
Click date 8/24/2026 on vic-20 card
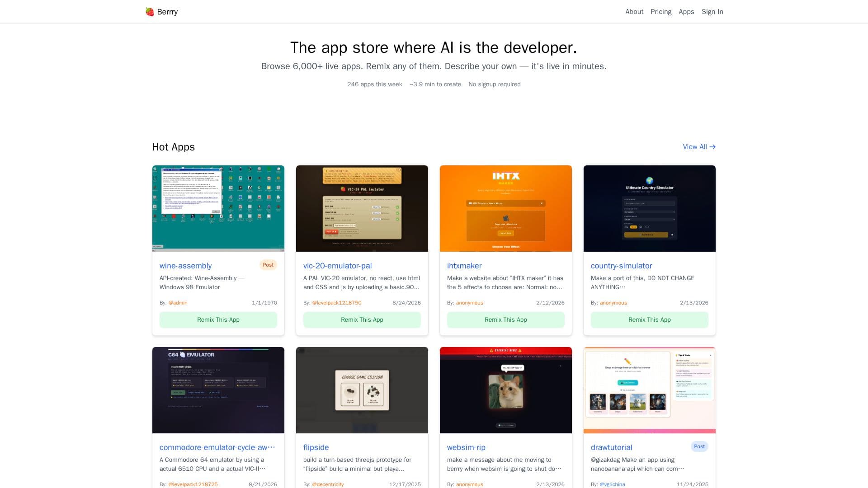[x=406, y=303]
